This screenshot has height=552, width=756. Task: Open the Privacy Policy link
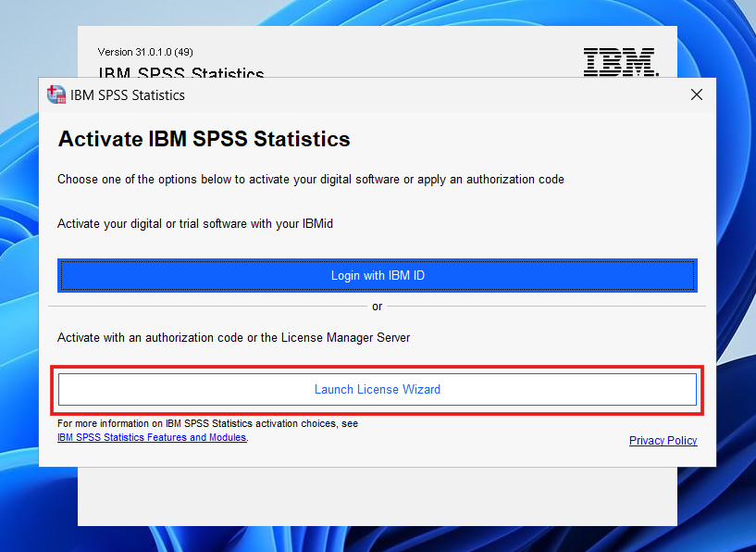[663, 441]
